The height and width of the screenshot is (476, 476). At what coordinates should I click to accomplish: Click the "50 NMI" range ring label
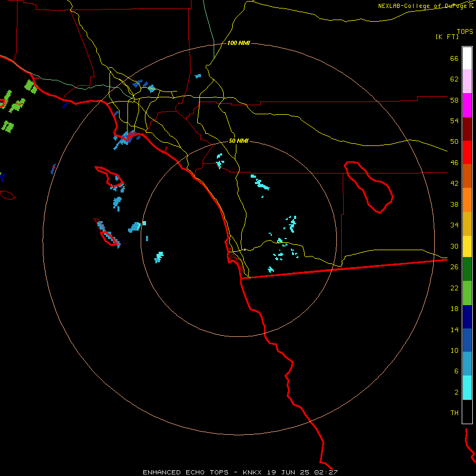pos(239,141)
